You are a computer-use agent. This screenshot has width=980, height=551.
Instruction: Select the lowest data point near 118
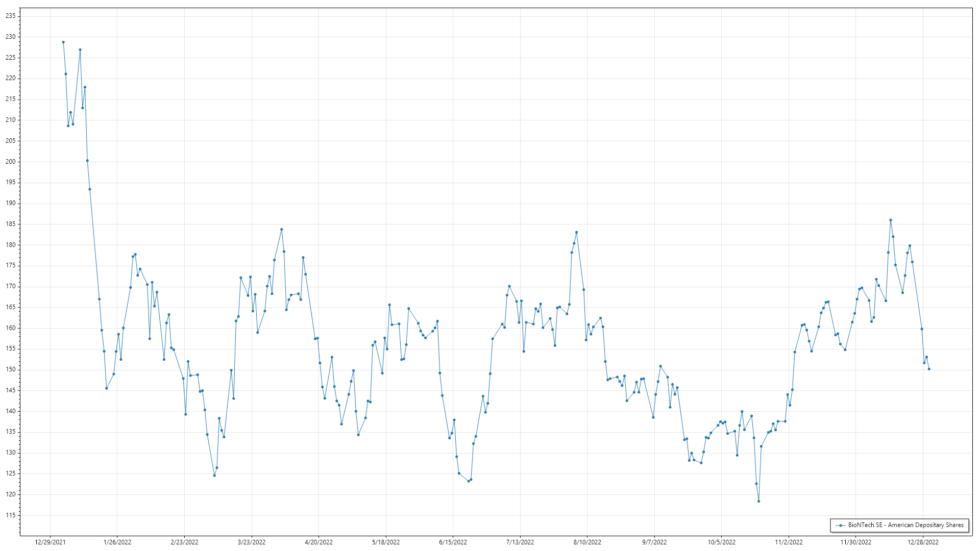758,501
